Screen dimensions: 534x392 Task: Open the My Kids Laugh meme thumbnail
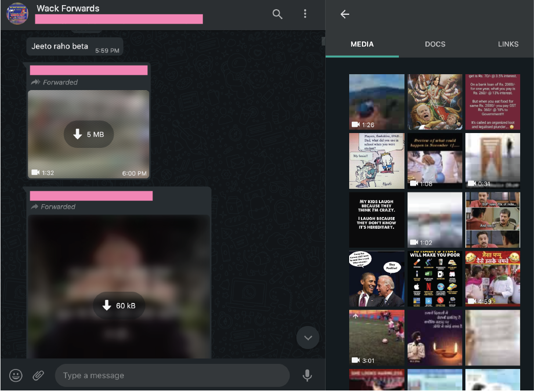(x=377, y=220)
